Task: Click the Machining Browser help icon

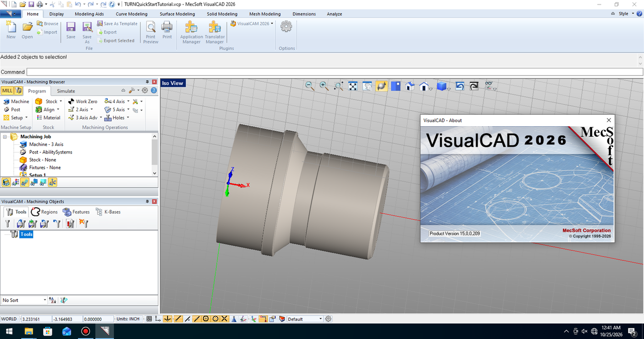Action: pos(154,91)
